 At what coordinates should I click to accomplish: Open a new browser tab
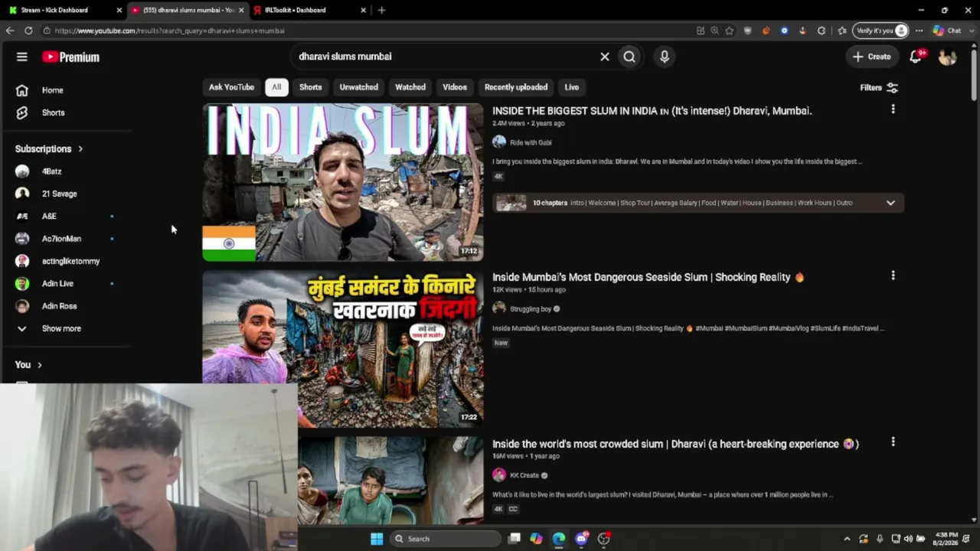coord(381,10)
